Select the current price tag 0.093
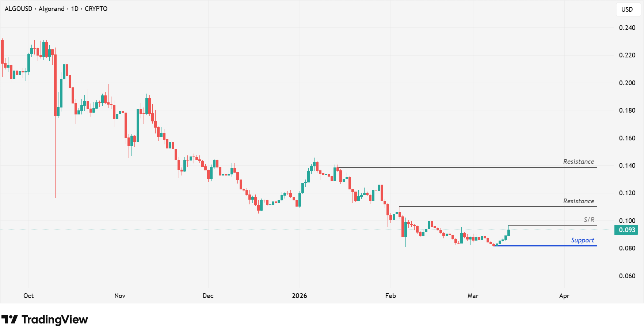Screen dimensions: 644x336 pos(626,230)
